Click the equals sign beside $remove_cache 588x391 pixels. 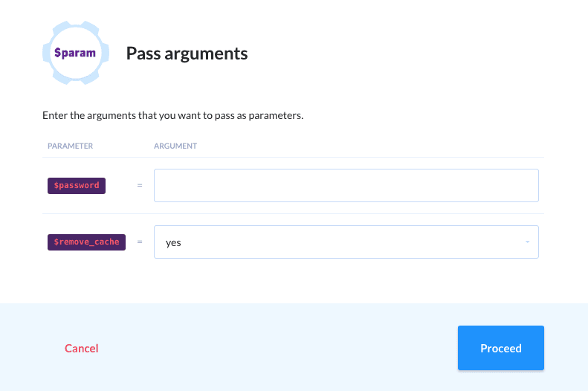tap(140, 242)
